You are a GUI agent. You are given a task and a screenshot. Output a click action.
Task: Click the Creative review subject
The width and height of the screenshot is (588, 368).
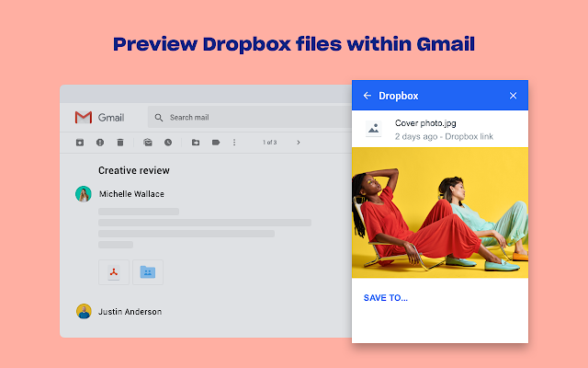point(134,170)
